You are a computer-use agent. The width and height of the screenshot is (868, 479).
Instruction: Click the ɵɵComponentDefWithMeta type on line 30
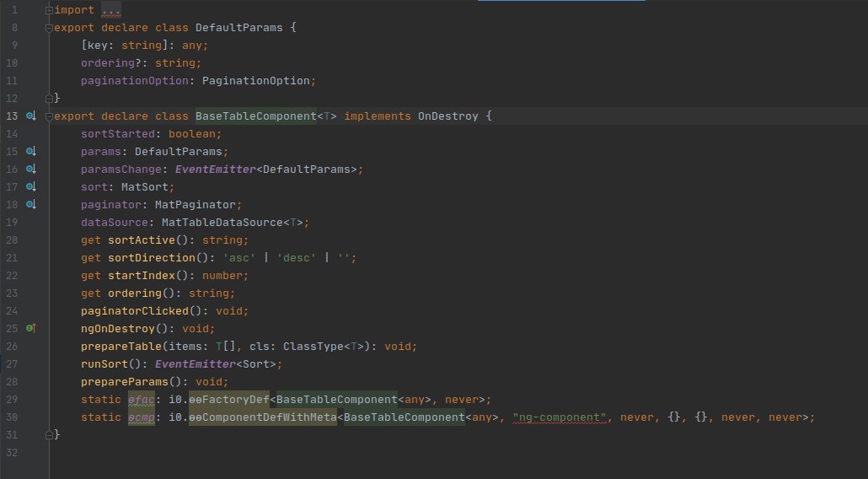pyautogui.click(x=262, y=417)
